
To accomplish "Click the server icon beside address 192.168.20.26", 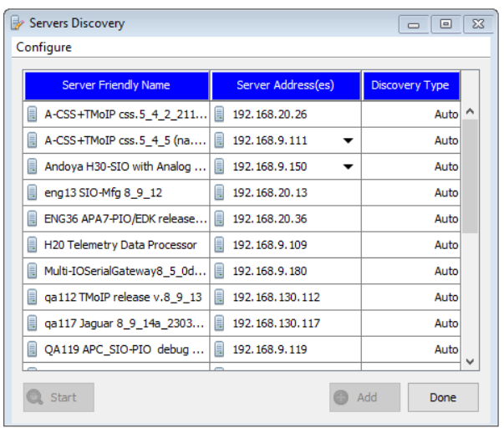I will [220, 115].
